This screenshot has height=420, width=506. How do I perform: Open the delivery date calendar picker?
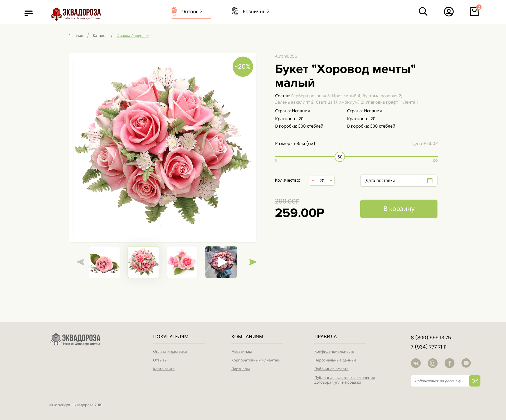click(430, 181)
